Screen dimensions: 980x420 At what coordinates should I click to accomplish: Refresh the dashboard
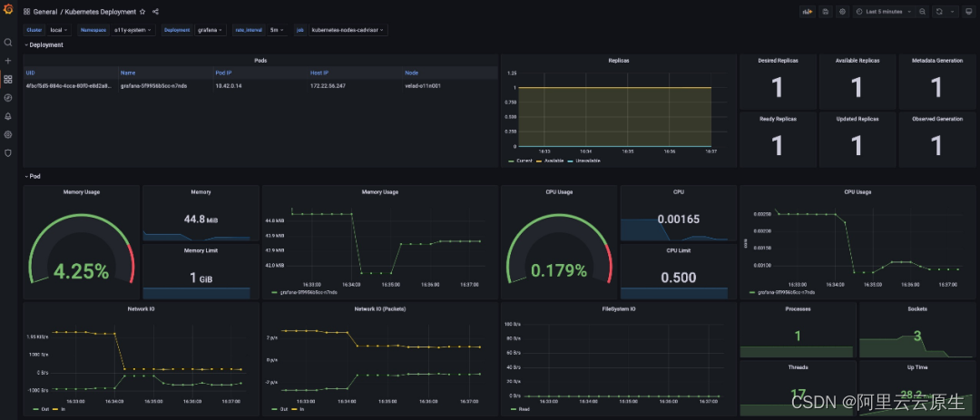pyautogui.click(x=939, y=11)
